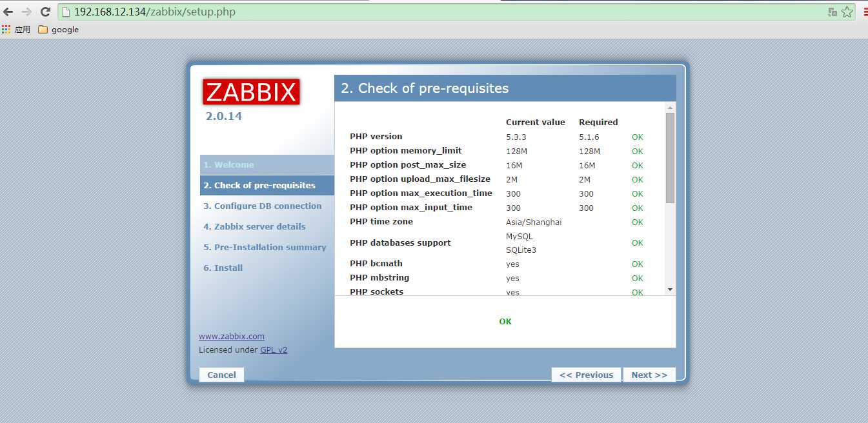
Task: Select step 2. Check of pre-requisites
Action: click(x=267, y=185)
